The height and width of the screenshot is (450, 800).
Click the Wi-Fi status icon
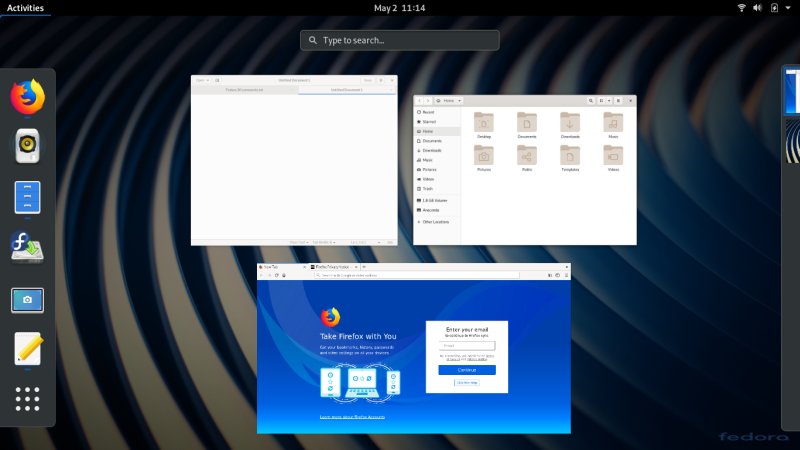coord(742,8)
